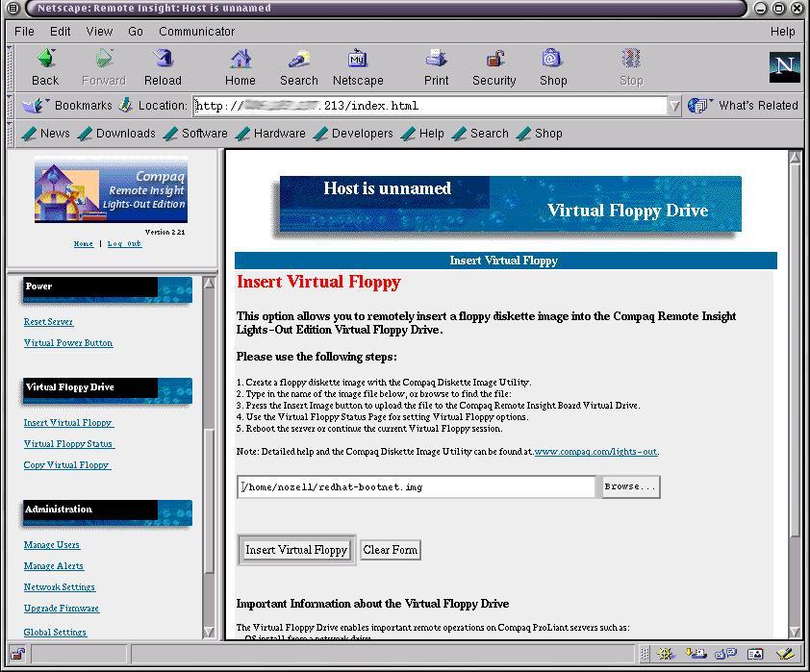Open the Bookmarks menu

83,106
